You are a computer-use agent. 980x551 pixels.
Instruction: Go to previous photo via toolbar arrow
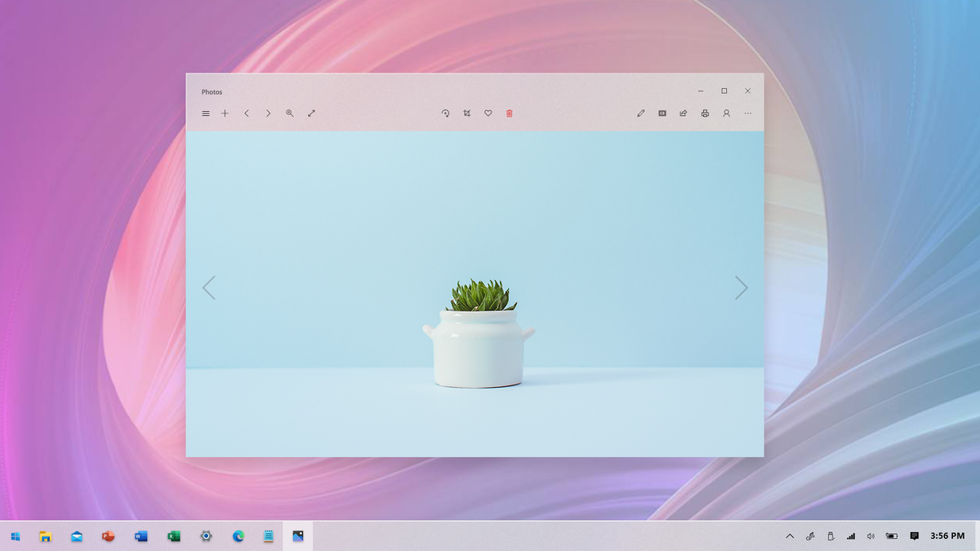[x=247, y=113]
